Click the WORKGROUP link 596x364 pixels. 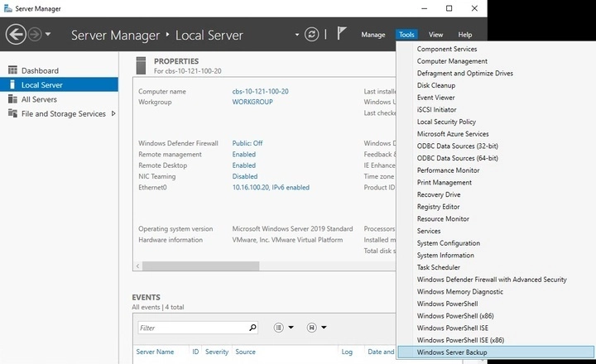[252, 103]
